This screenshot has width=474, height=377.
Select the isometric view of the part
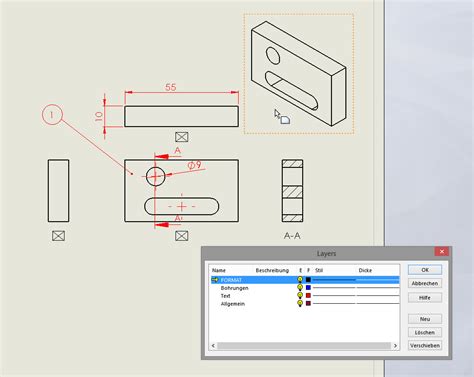pyautogui.click(x=299, y=74)
